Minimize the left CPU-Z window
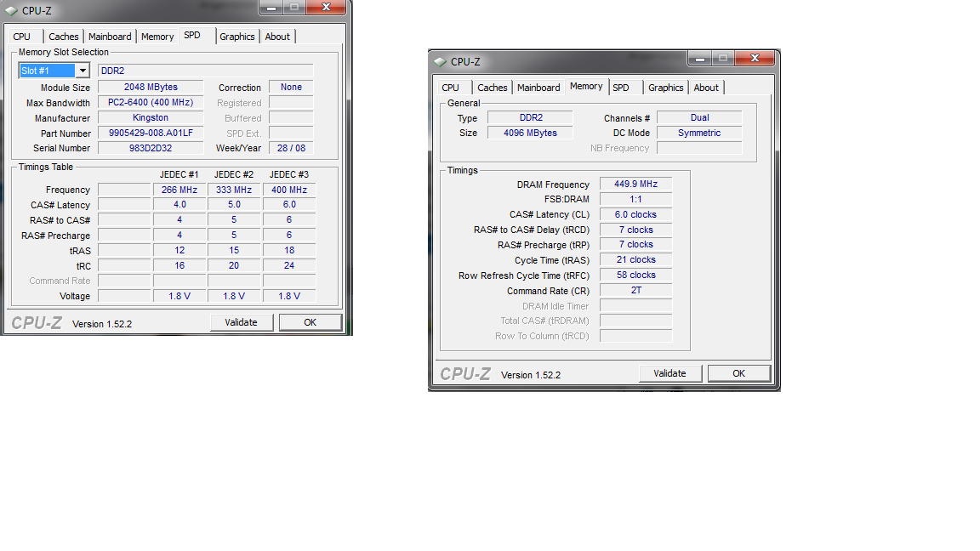Image resolution: width=980 pixels, height=551 pixels. point(271,8)
